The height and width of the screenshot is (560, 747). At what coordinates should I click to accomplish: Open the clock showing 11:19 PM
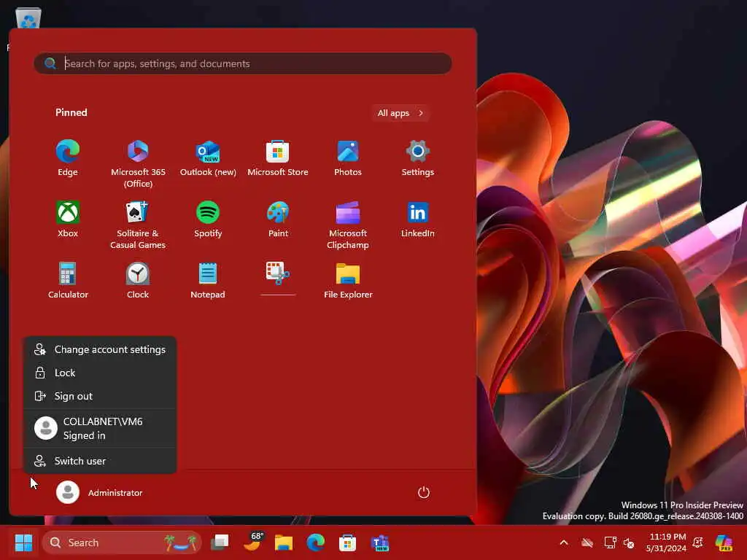click(x=666, y=542)
